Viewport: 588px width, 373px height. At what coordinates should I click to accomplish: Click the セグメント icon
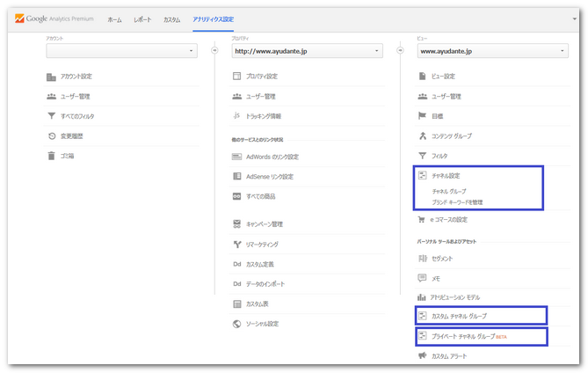(x=422, y=258)
